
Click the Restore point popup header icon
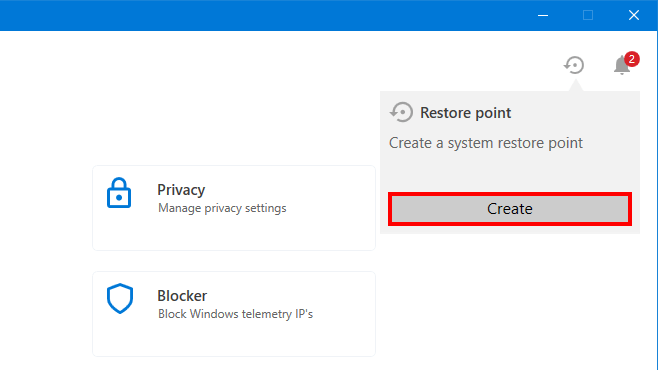coord(401,112)
